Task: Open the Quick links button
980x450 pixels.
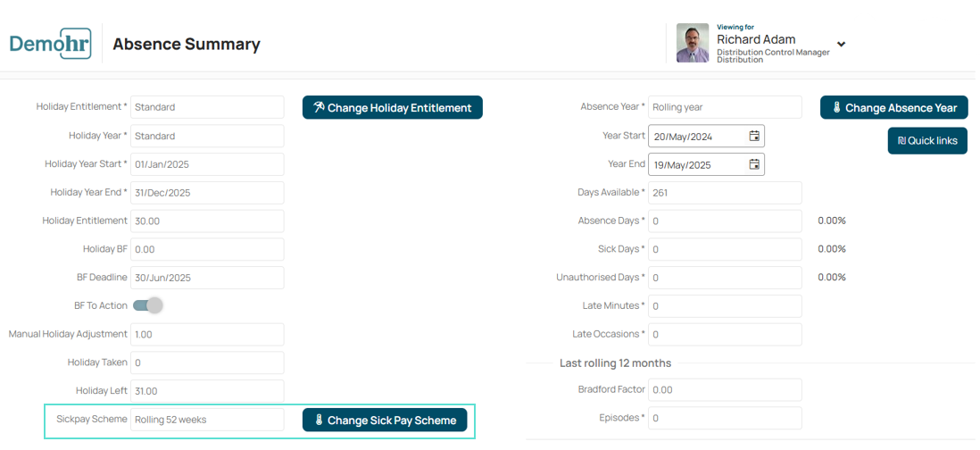Action: pyautogui.click(x=927, y=141)
